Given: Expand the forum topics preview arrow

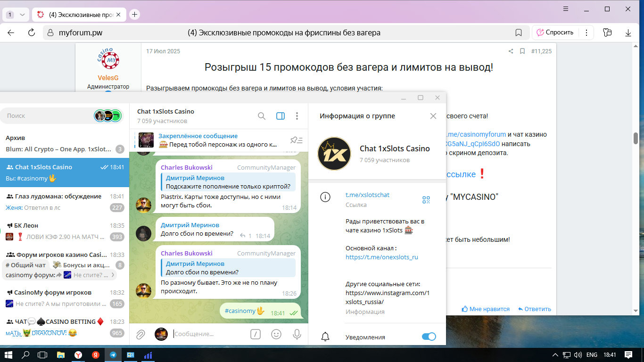Looking at the screenshot, I should tap(112, 275).
